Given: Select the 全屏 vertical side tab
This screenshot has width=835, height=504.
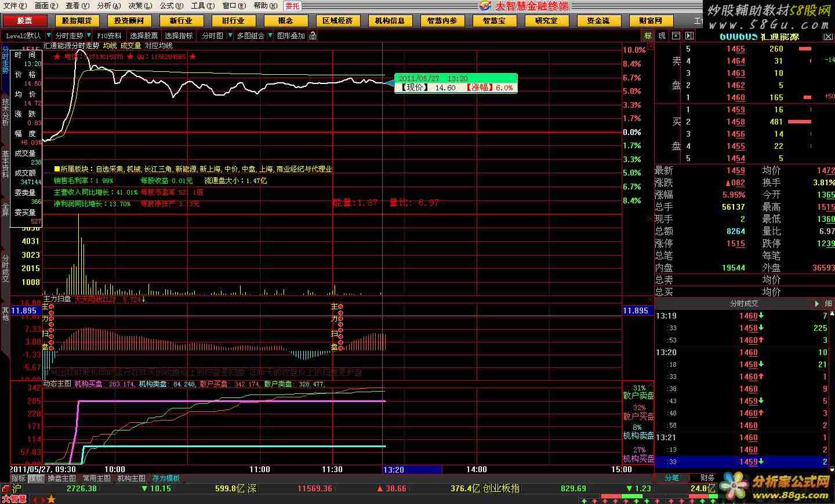Looking at the screenshot, I should coord(5,209).
